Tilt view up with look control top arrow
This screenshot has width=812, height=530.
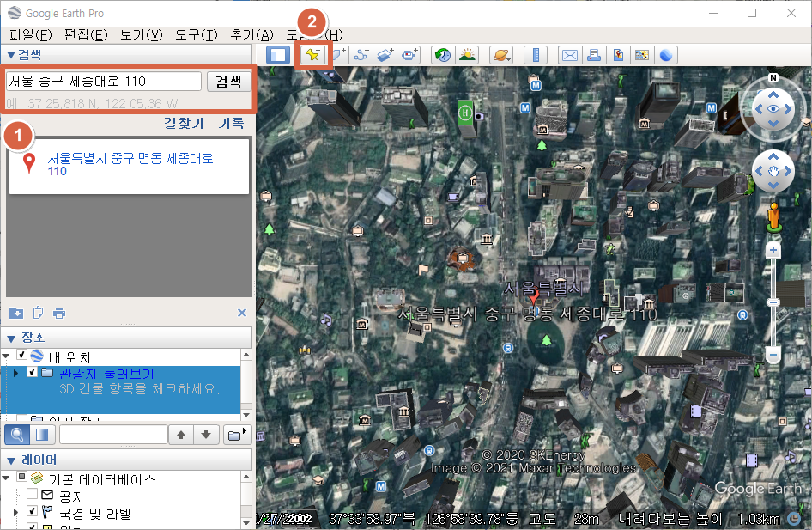(773, 94)
